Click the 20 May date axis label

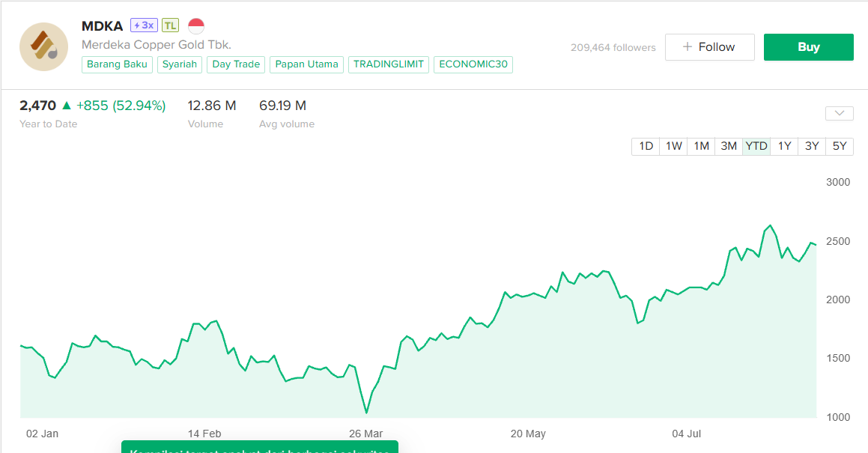click(x=528, y=434)
